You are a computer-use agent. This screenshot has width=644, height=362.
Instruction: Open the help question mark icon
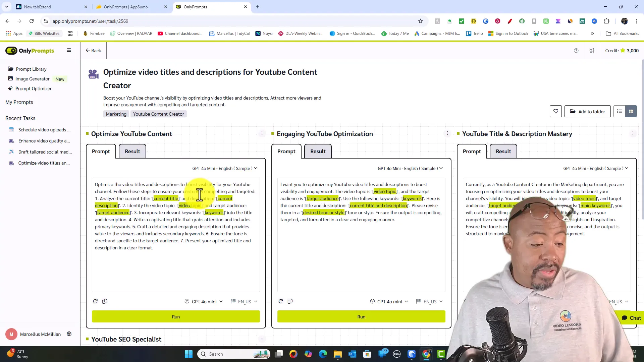576,51
